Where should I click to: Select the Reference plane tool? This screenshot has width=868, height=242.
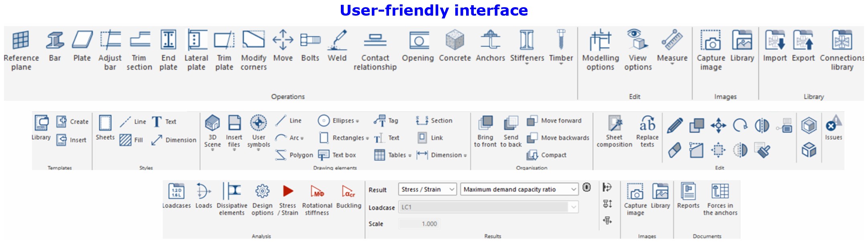click(21, 50)
